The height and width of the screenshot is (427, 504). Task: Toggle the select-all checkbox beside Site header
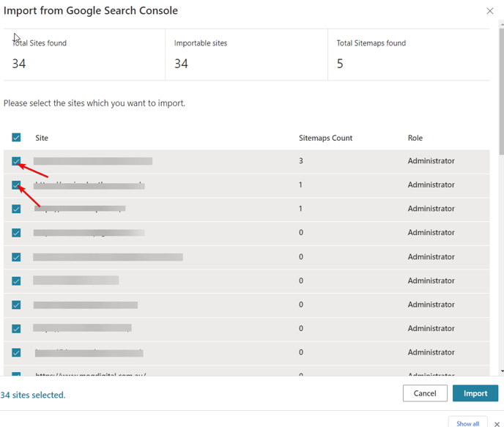click(16, 138)
